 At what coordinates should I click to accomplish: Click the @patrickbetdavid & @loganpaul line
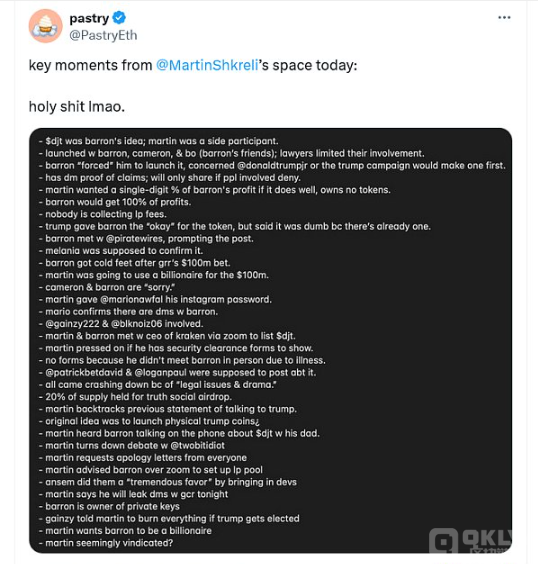178,372
